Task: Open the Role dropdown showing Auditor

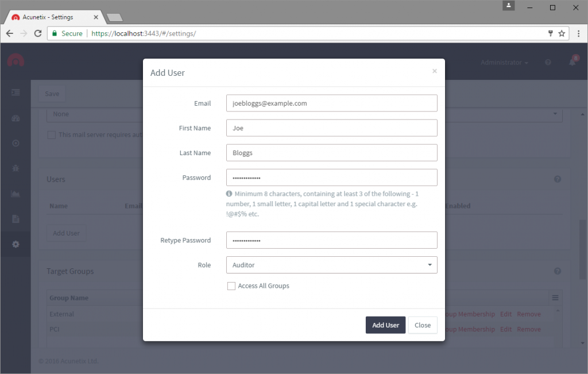Action: [x=331, y=265]
